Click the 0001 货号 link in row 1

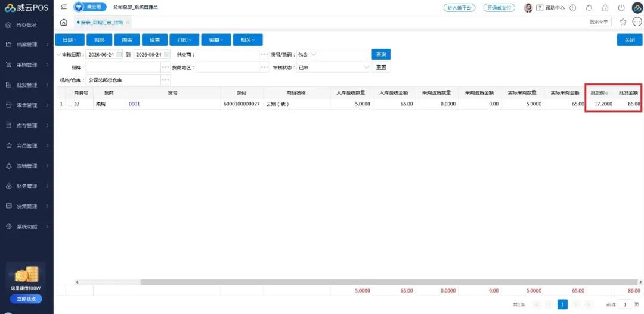(x=134, y=104)
